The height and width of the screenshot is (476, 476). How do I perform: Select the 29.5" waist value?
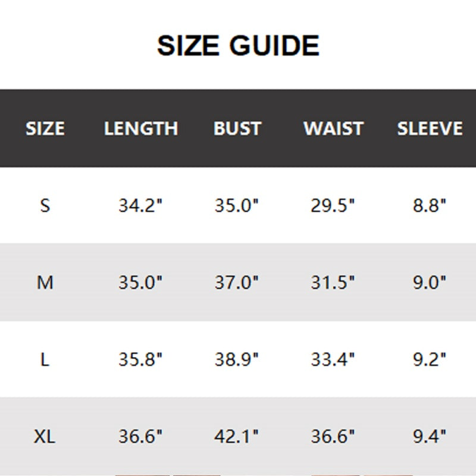tap(333, 206)
